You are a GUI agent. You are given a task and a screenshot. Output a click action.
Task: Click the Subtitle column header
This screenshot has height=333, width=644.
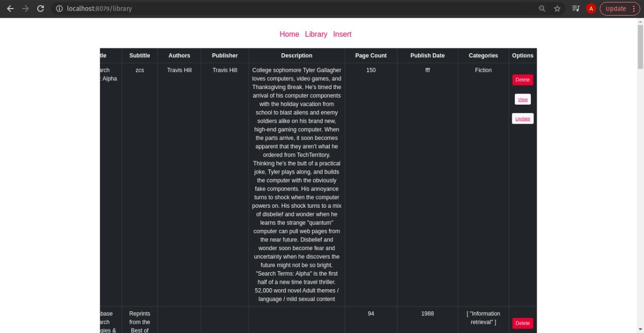[140, 55]
